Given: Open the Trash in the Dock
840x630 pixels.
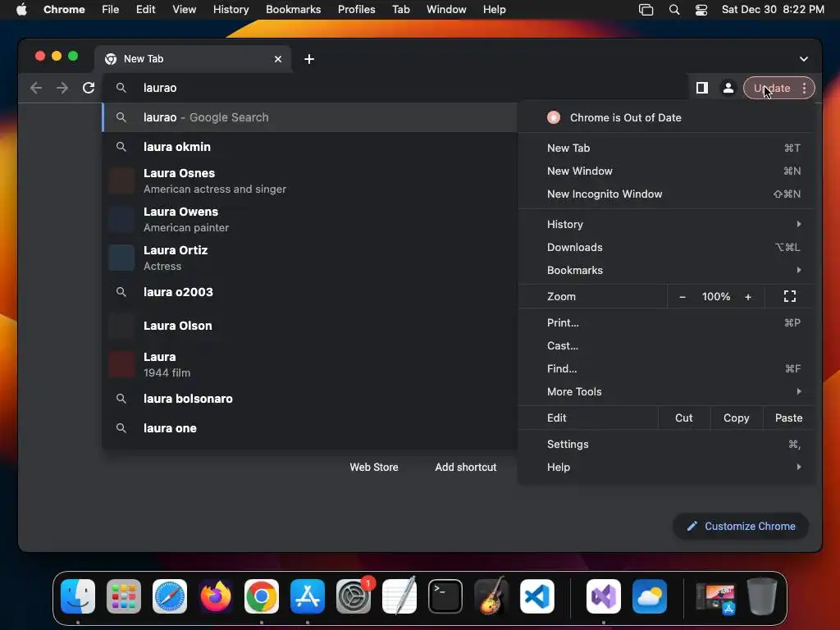Looking at the screenshot, I should pos(762,596).
